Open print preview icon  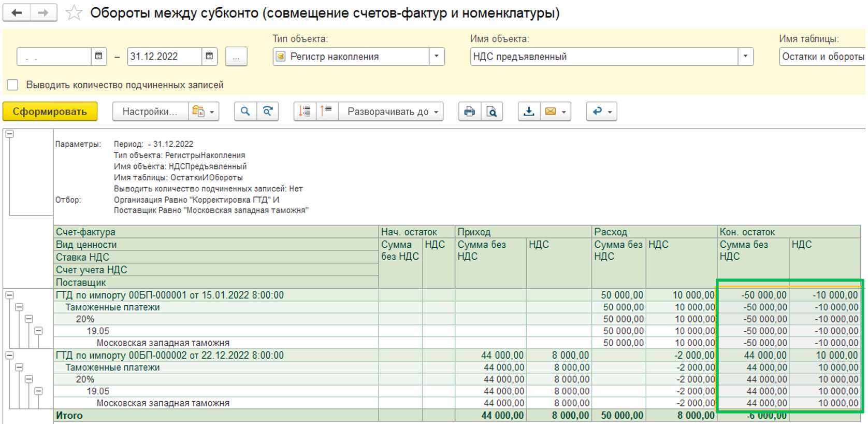pyautogui.click(x=492, y=111)
